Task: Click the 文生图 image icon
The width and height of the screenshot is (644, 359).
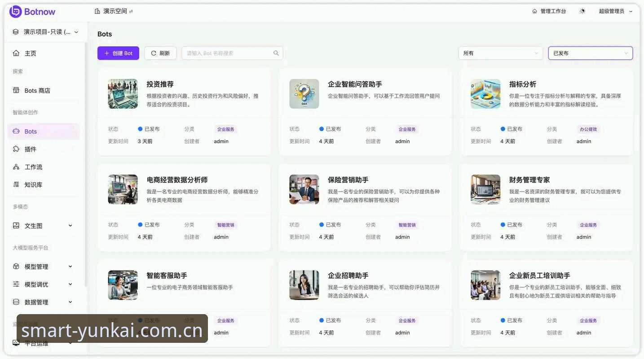Action: [x=16, y=226]
